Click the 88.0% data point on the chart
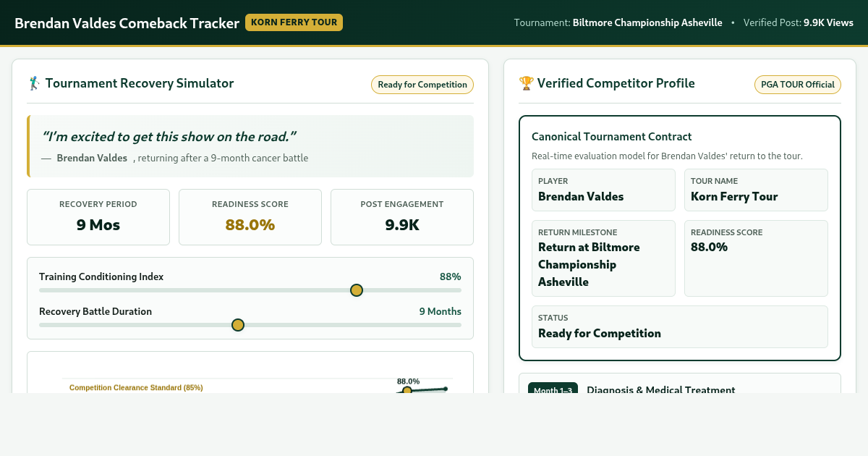868x456 pixels. tap(407, 391)
